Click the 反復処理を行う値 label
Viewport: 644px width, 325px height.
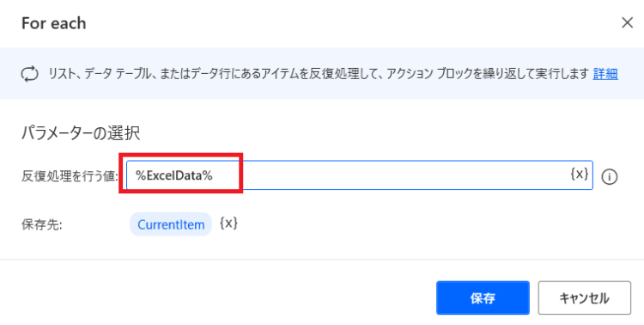click(70, 177)
